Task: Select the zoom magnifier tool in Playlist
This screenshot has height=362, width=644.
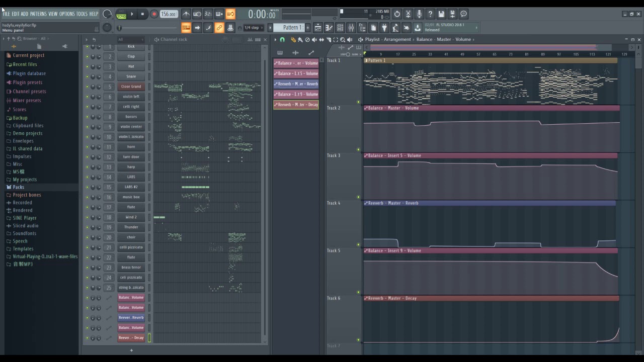Action: tap(343, 40)
